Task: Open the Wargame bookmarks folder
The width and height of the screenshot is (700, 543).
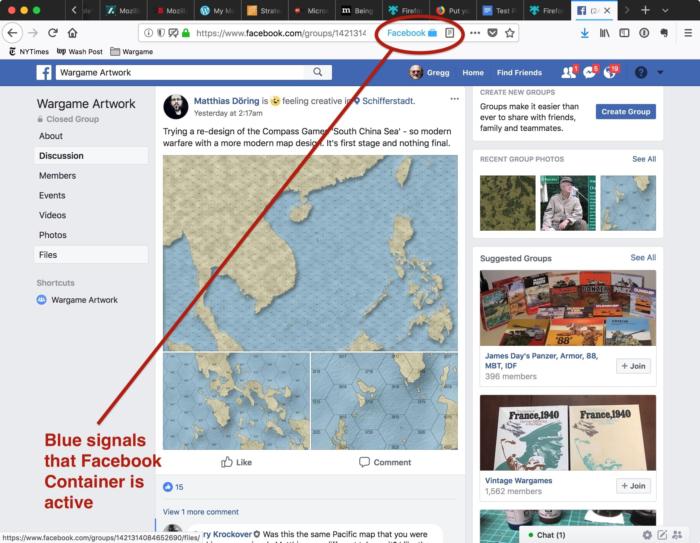Action: (x=131, y=52)
